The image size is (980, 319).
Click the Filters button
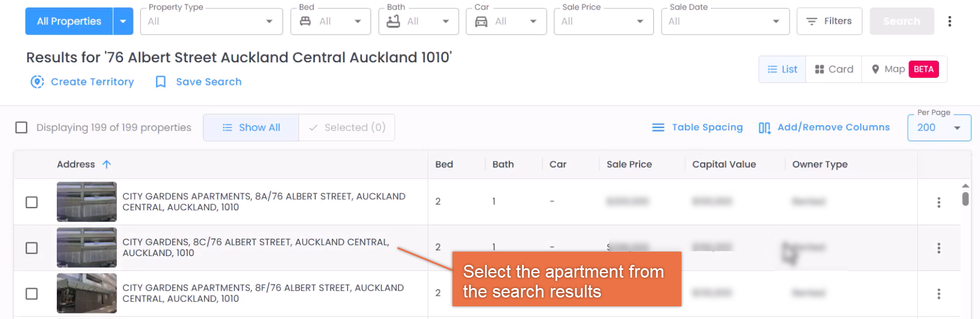(x=829, y=21)
